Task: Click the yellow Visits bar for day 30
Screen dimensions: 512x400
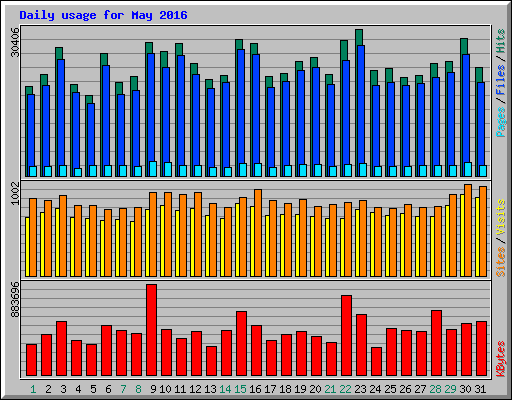Action: point(462,235)
